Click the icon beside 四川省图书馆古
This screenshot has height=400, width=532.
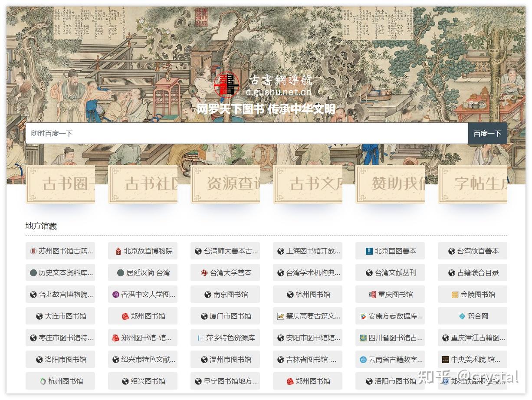coord(363,338)
